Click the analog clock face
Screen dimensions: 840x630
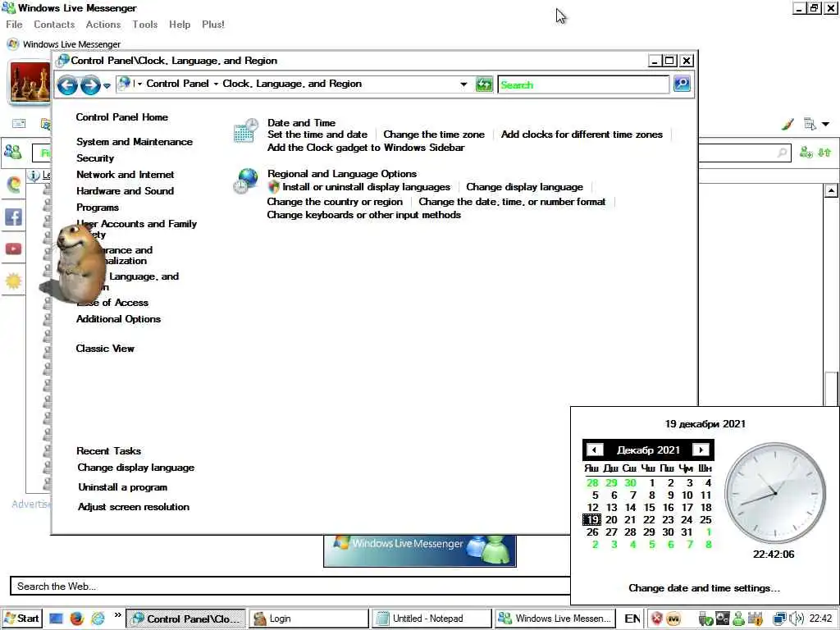pos(774,493)
